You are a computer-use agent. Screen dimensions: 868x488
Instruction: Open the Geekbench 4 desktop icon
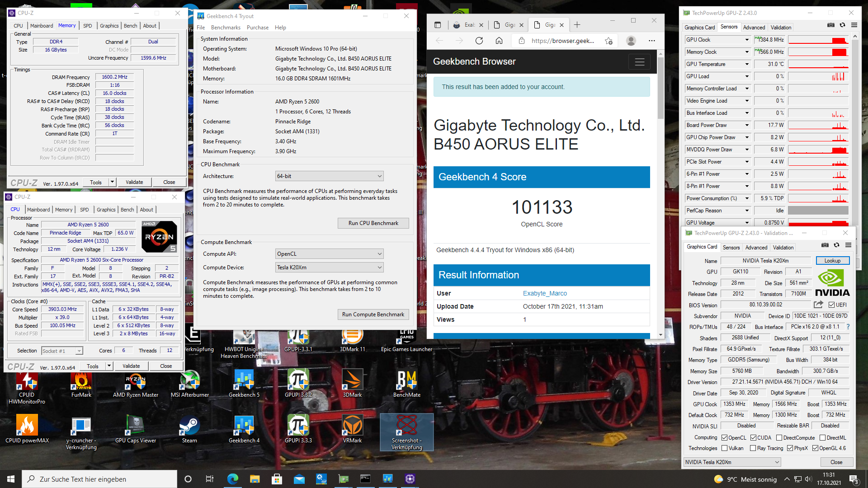click(244, 429)
